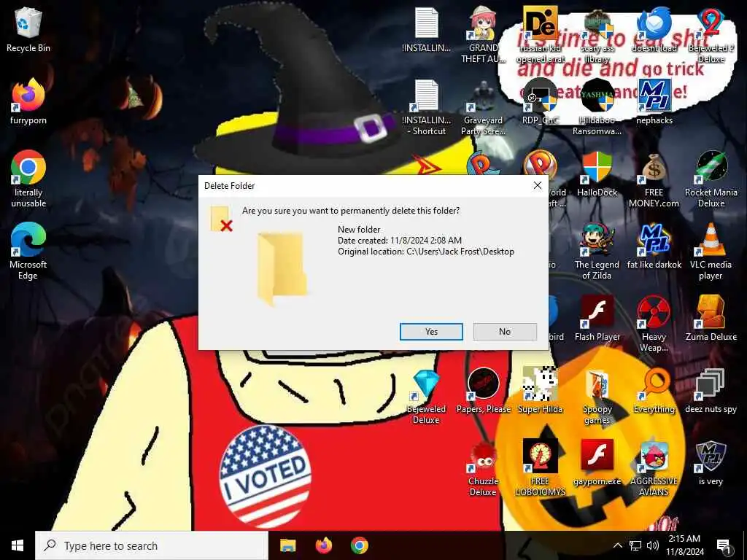The width and height of the screenshot is (747, 560).
Task: Select the deez nuts spy icon
Action: click(711, 391)
